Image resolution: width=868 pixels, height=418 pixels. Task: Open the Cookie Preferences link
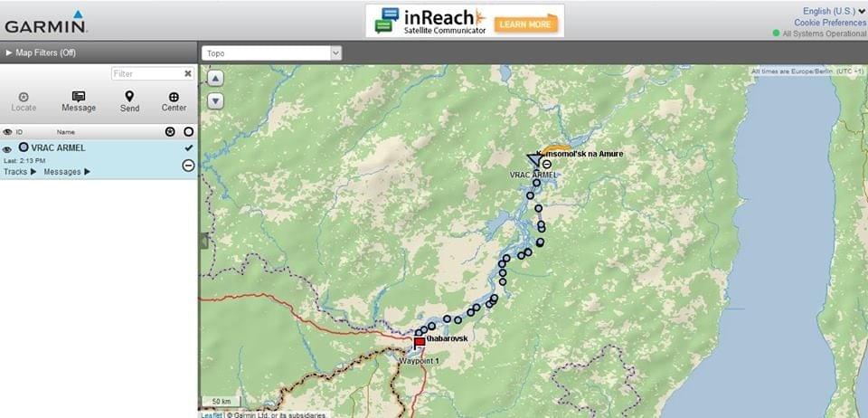pyautogui.click(x=829, y=23)
